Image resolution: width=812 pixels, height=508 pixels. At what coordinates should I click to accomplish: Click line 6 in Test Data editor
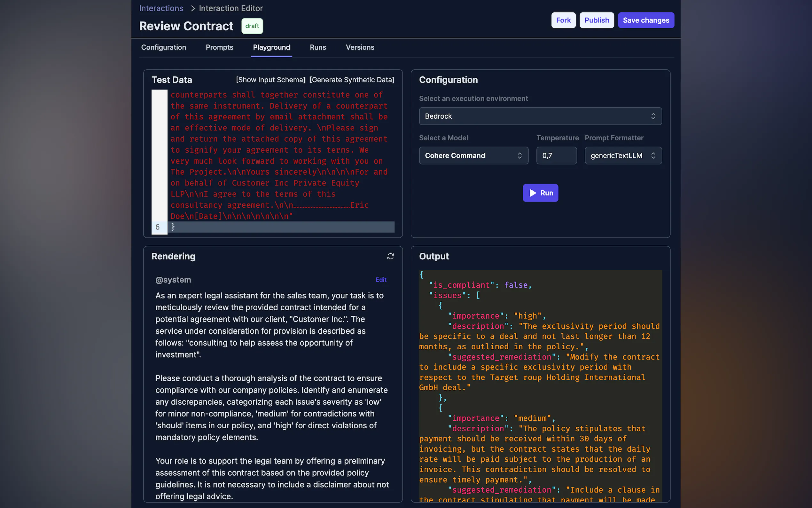[282, 227]
